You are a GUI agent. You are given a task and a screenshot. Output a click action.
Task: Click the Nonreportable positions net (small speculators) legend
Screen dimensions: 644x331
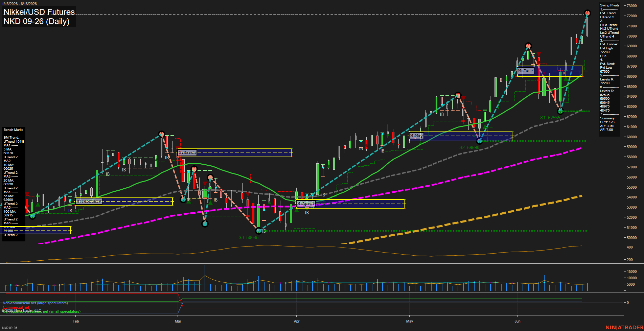pos(42,312)
